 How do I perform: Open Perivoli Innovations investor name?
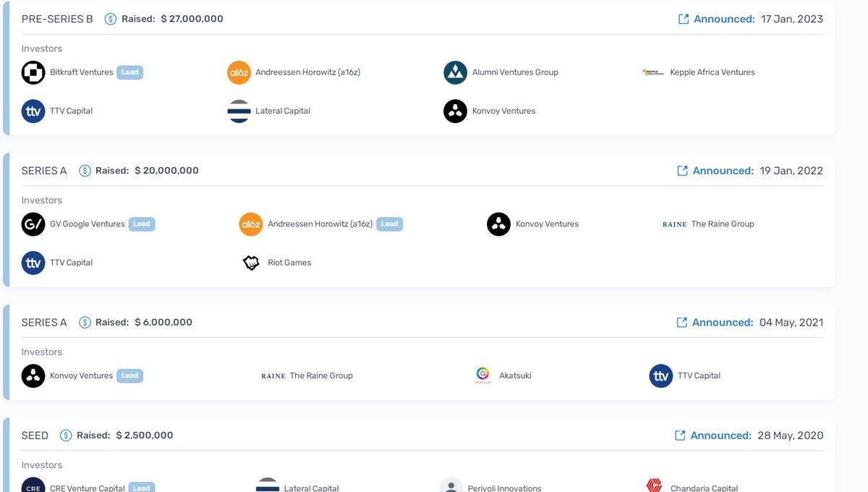[x=505, y=488]
